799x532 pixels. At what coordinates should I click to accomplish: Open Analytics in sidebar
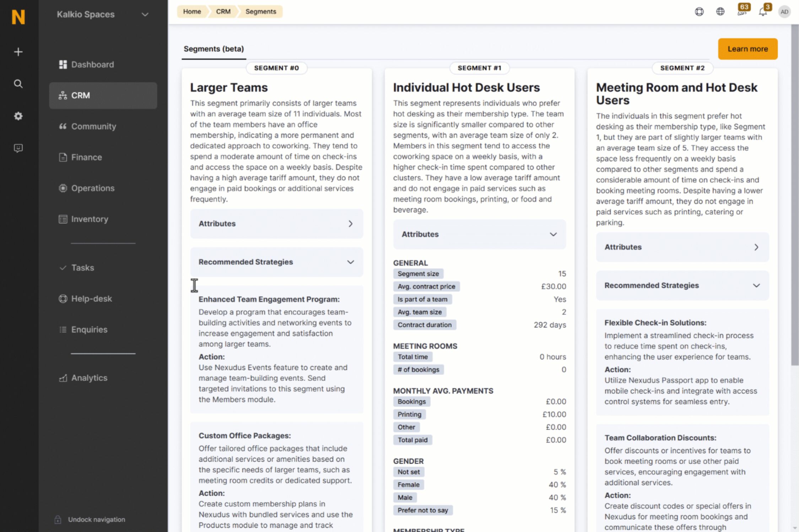pyautogui.click(x=89, y=378)
